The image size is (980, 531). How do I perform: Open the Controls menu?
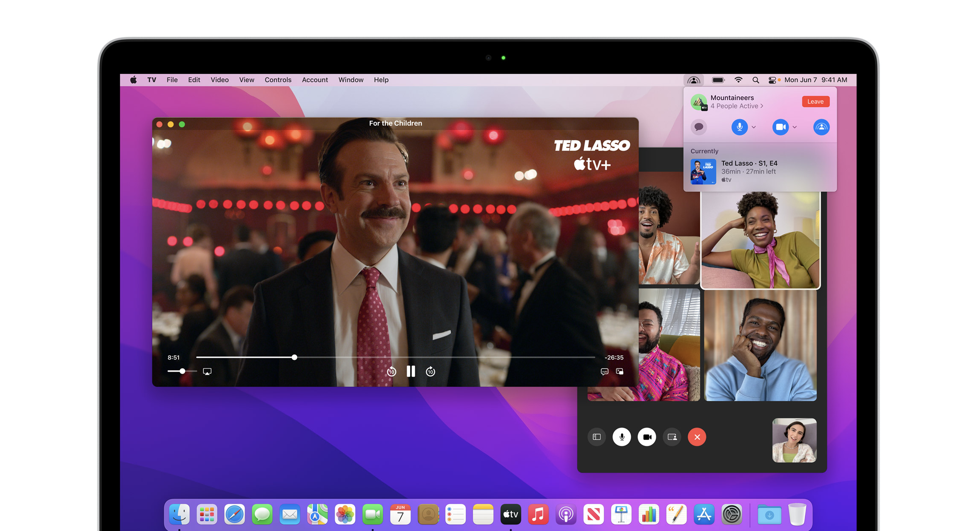(278, 80)
